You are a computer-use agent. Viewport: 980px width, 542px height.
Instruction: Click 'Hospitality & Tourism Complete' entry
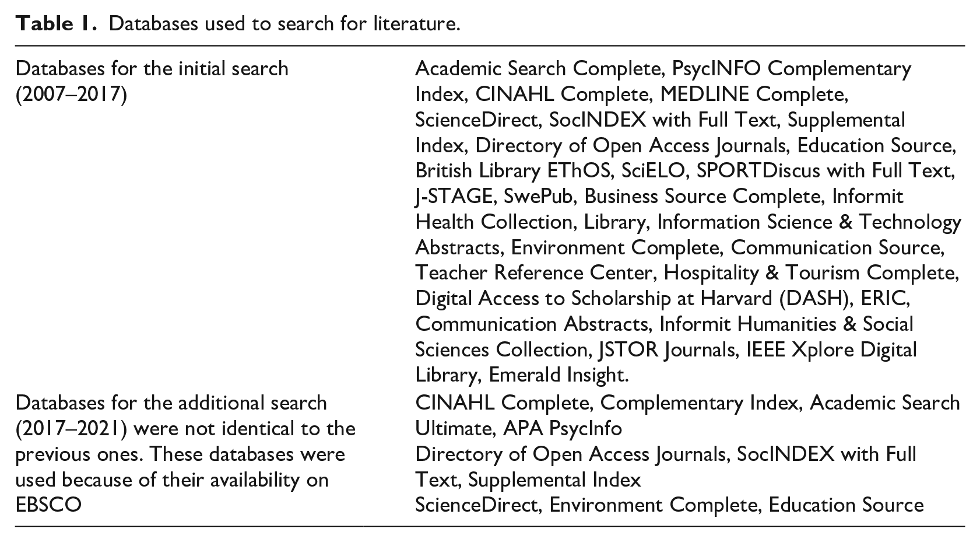(x=810, y=272)
